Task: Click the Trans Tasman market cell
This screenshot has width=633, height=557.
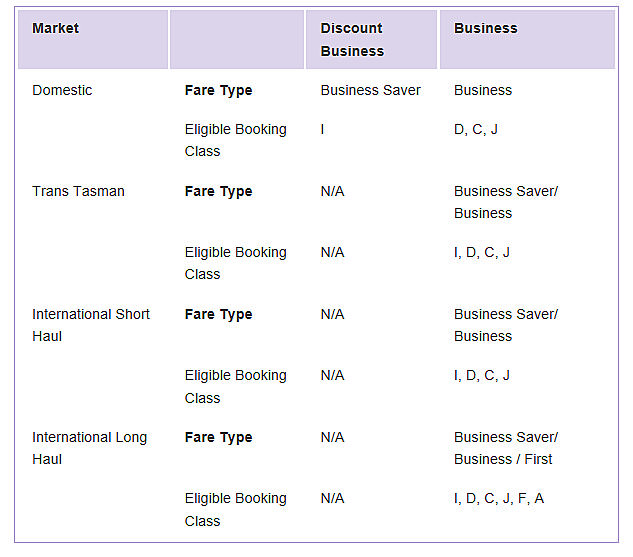Action: 78,191
